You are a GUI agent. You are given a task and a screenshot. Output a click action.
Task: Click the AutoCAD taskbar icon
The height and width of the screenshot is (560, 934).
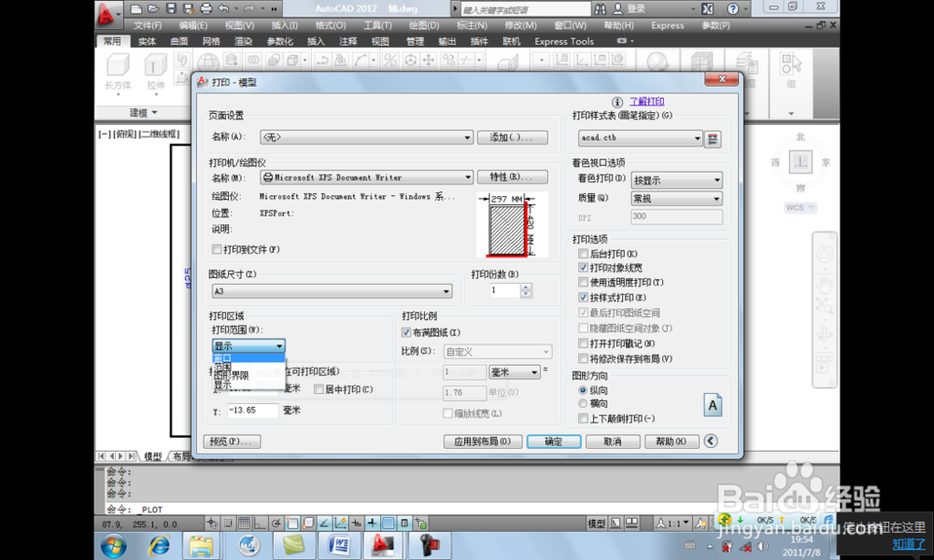382,545
